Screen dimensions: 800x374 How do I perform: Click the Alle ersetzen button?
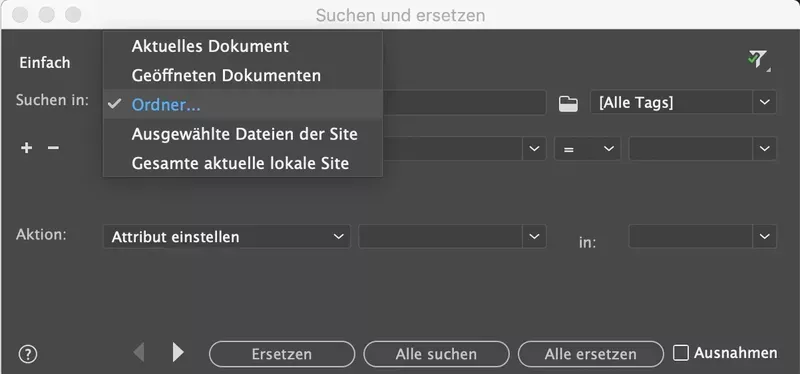coord(590,354)
